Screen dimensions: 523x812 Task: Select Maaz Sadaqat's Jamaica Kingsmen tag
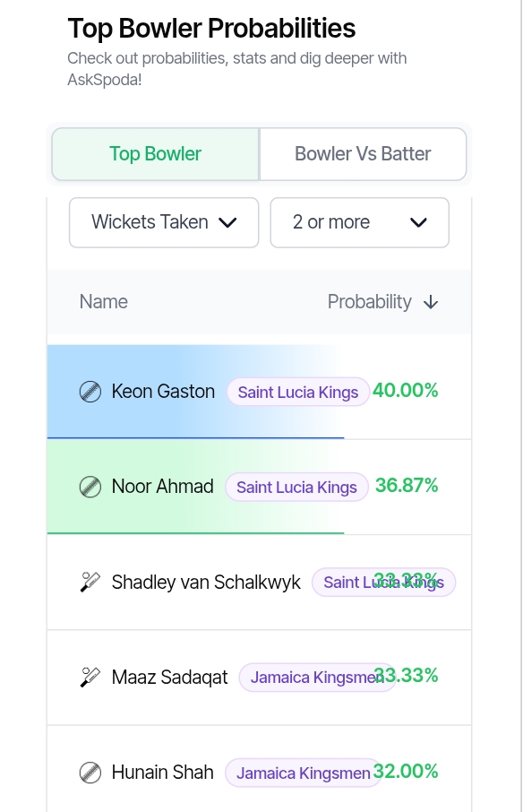pyautogui.click(x=317, y=678)
